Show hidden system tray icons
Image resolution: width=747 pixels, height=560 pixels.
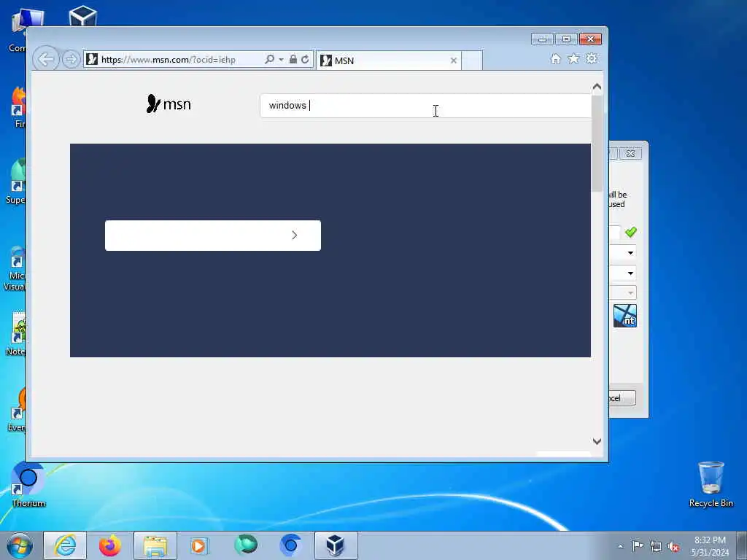click(x=620, y=546)
